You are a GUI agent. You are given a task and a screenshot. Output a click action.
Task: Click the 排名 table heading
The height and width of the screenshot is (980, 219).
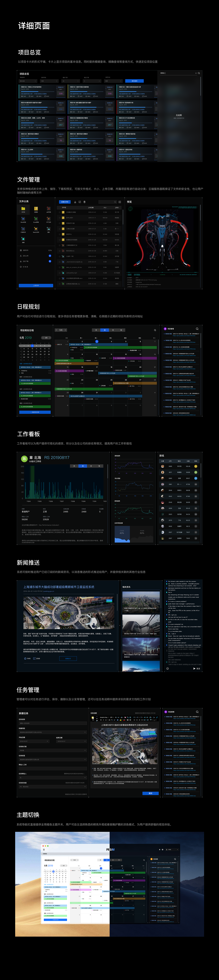click(x=162, y=455)
